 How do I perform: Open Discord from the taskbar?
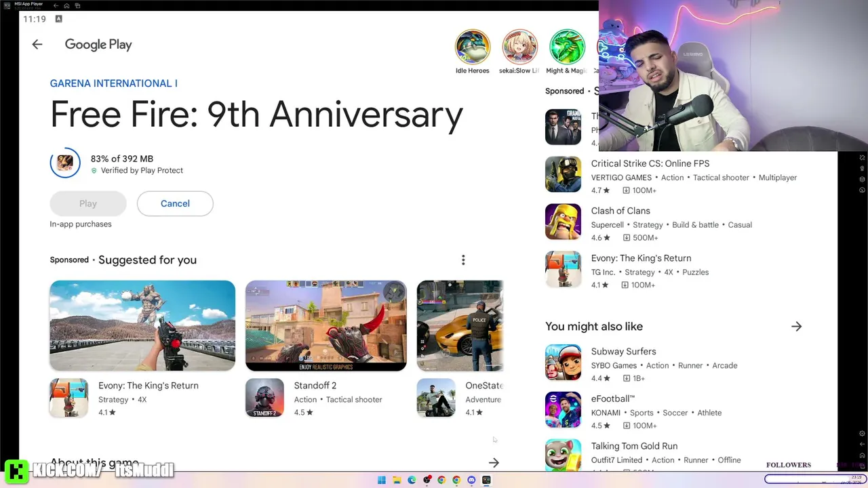coord(471,480)
